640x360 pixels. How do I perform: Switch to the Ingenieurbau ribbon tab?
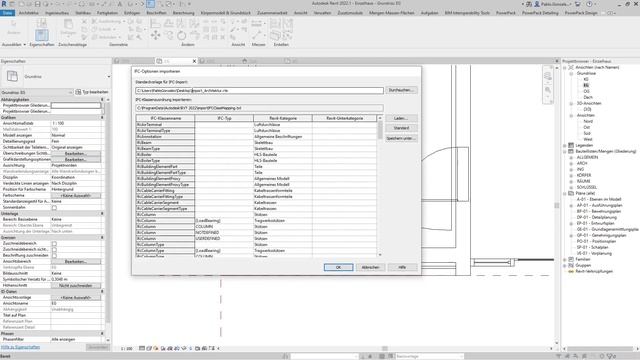[x=57, y=13]
